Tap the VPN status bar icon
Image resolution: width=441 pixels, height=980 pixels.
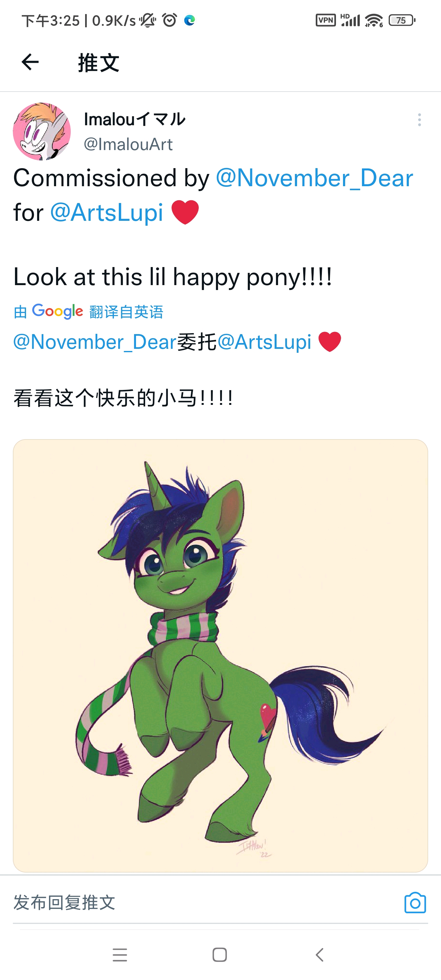tap(326, 20)
